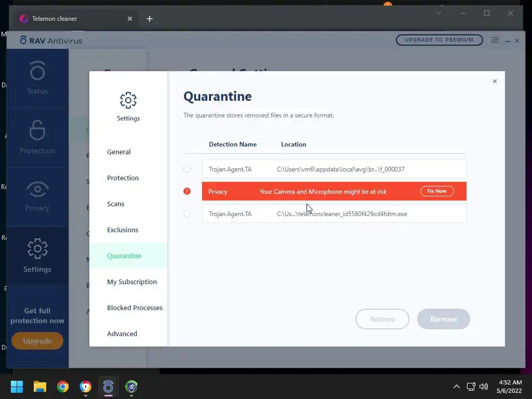
Task: Click Get full protection now text
Action: click(37, 315)
